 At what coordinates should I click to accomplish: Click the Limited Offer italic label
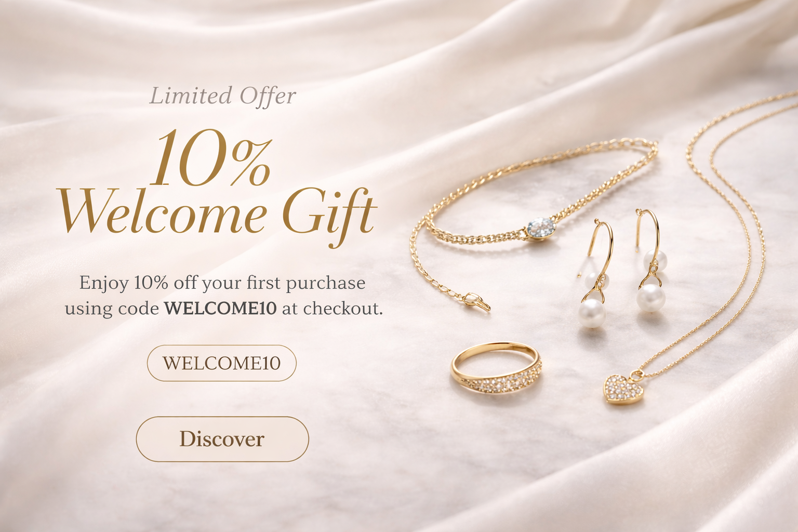click(x=222, y=96)
